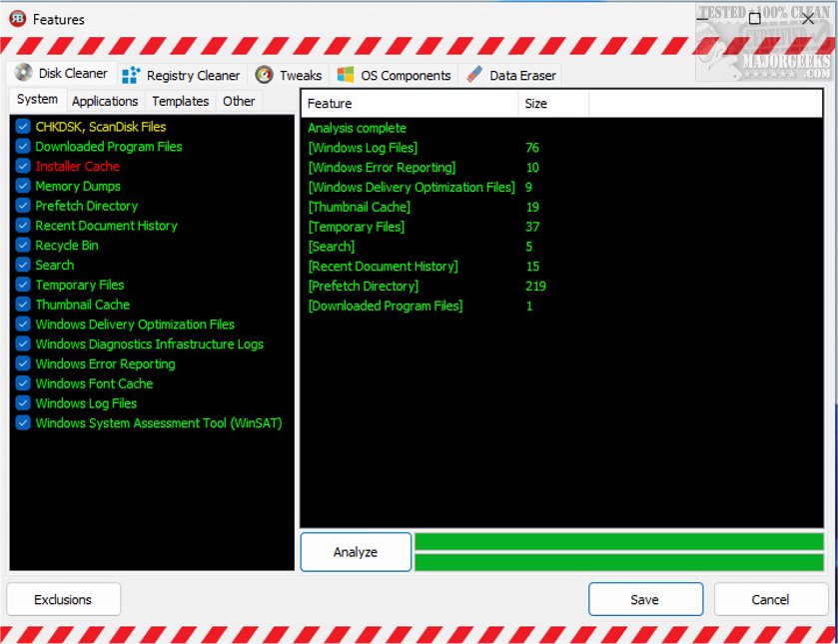
Task: Uncheck Windows Log Files checkbox
Action: coord(23,403)
